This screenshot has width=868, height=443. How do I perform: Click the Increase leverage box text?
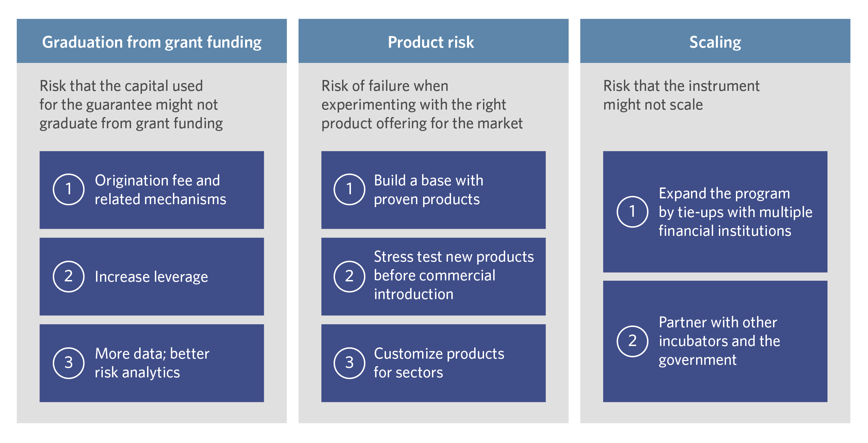pos(151,277)
